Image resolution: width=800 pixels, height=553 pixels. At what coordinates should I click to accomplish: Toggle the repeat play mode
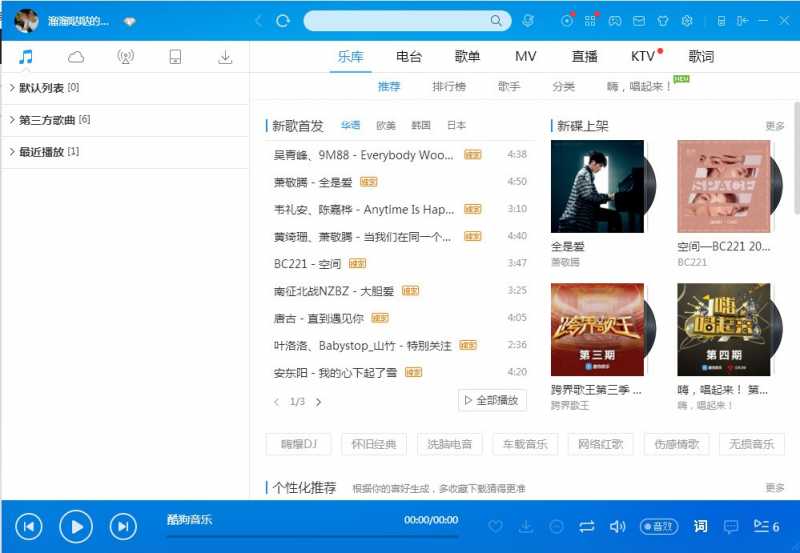[587, 526]
